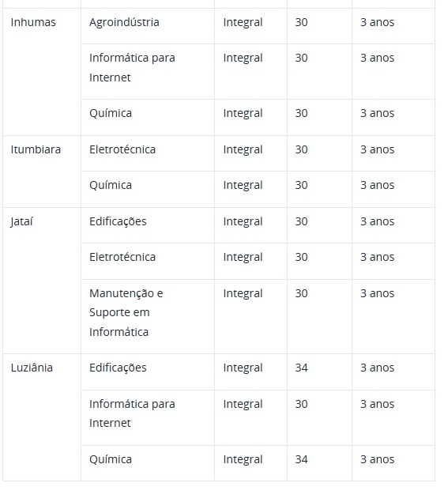The width and height of the screenshot is (448, 498).
Task: Click 30 vacancies in Jataí Edificações row
Action: [301, 221]
